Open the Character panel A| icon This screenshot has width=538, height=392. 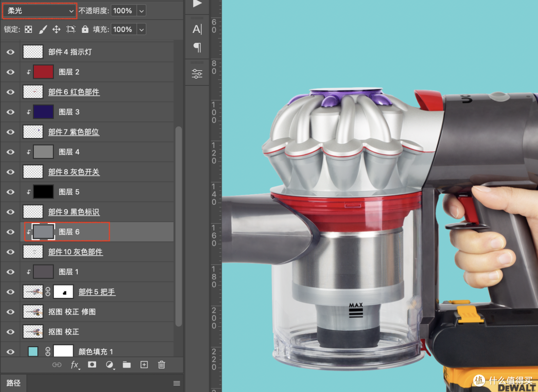[197, 29]
